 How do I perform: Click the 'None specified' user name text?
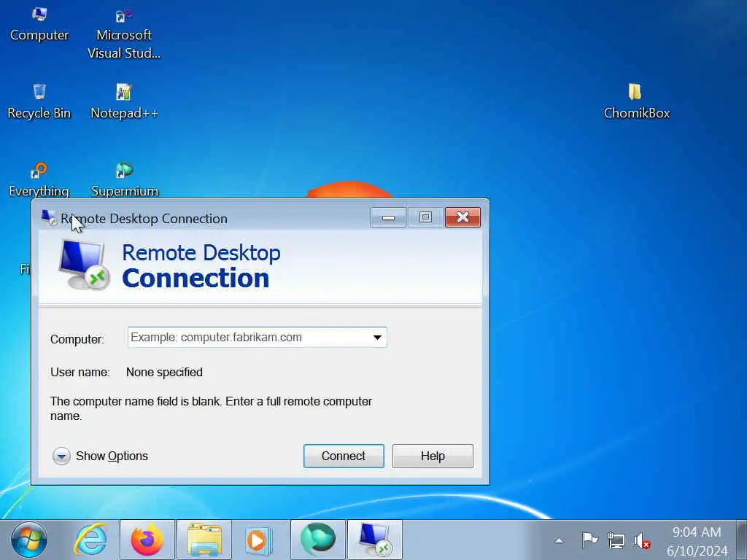click(x=164, y=372)
